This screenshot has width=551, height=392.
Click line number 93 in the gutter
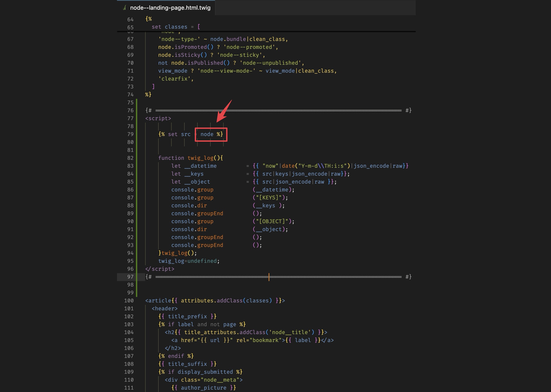tap(130, 245)
